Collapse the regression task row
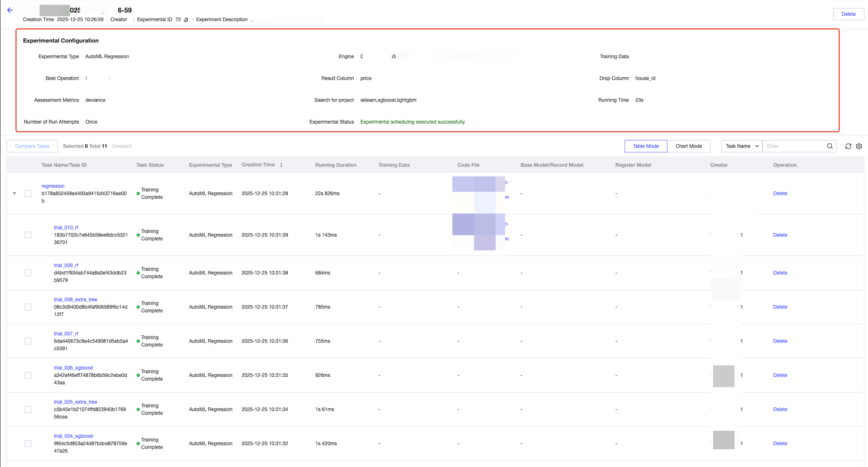Image resolution: width=868 pixels, height=467 pixels. click(x=14, y=194)
